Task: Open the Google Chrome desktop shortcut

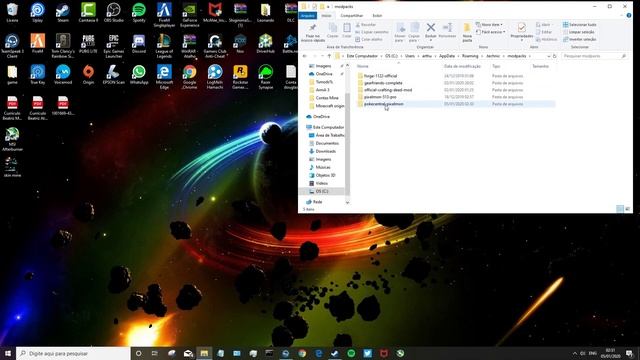Action: coord(189,77)
